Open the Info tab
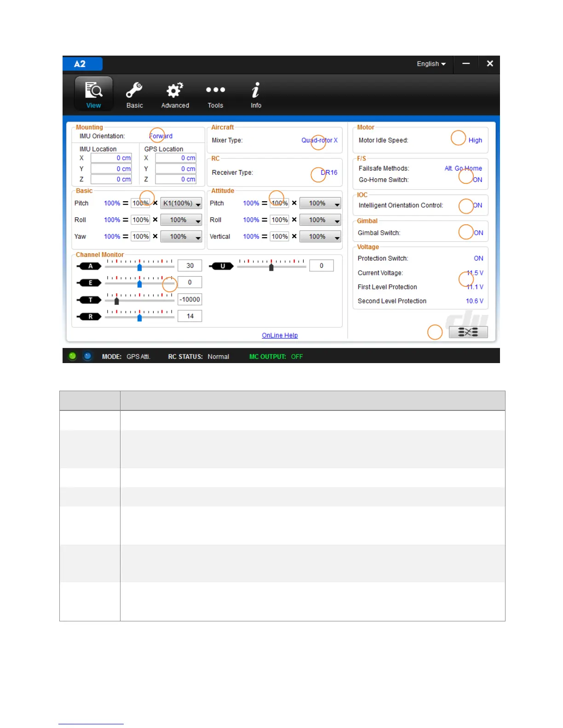This screenshot has width=563, height=728. point(256,94)
